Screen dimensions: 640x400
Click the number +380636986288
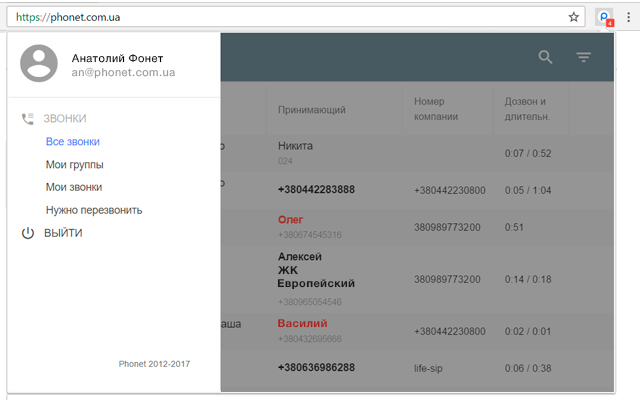[316, 367]
